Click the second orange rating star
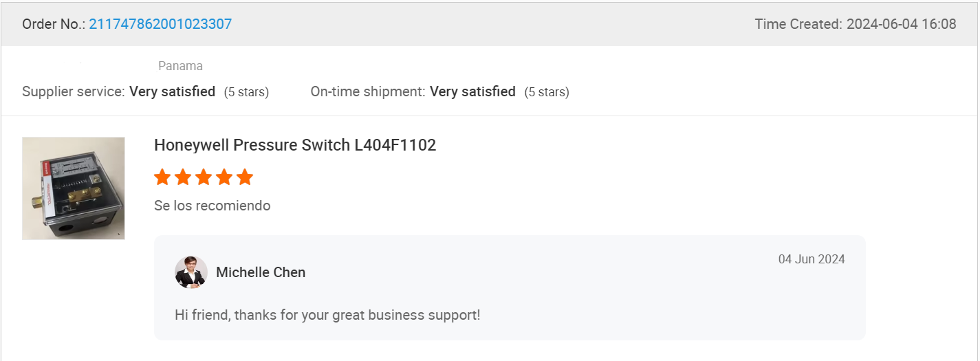The height and width of the screenshot is (361, 980). point(183,177)
